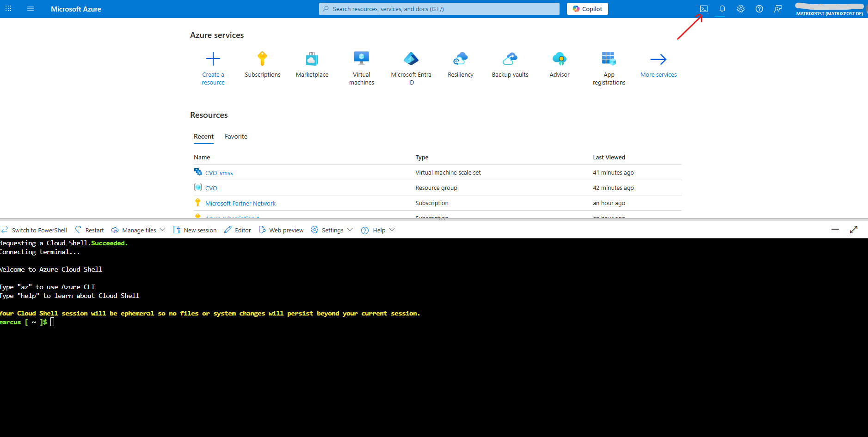Viewport: 868px width, 437px height.
Task: Open the MATRIXPOST account menu
Action: (830, 9)
